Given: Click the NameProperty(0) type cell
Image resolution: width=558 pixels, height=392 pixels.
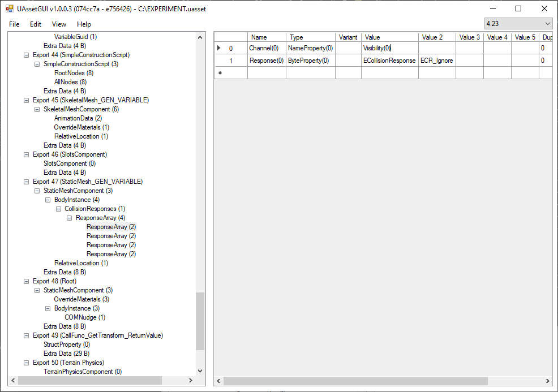Looking at the screenshot, I should (310, 48).
